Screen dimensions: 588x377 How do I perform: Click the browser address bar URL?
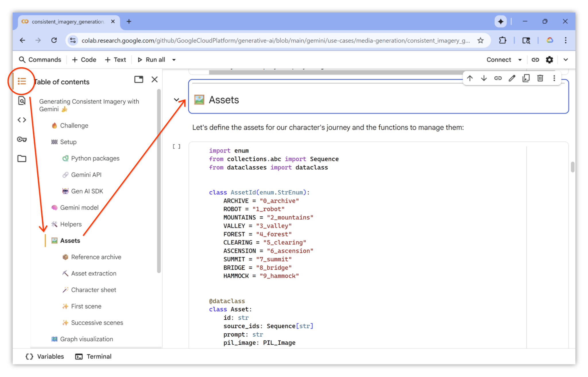pyautogui.click(x=275, y=40)
